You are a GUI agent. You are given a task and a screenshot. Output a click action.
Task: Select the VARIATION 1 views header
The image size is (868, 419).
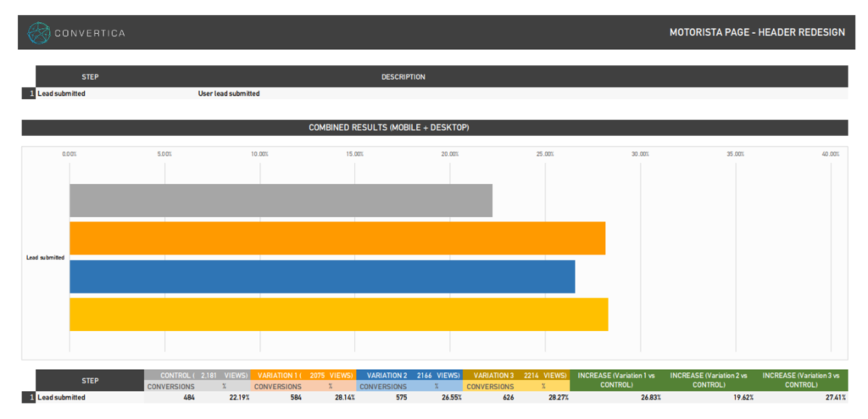click(303, 375)
